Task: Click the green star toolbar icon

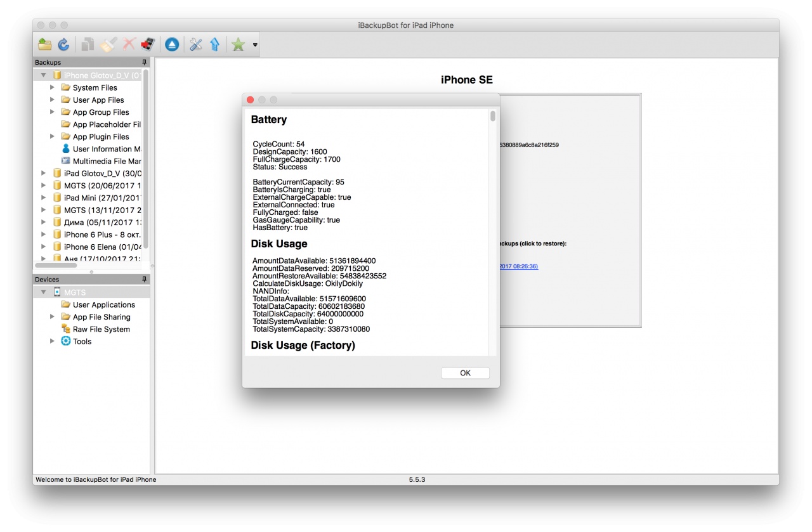Action: click(238, 44)
